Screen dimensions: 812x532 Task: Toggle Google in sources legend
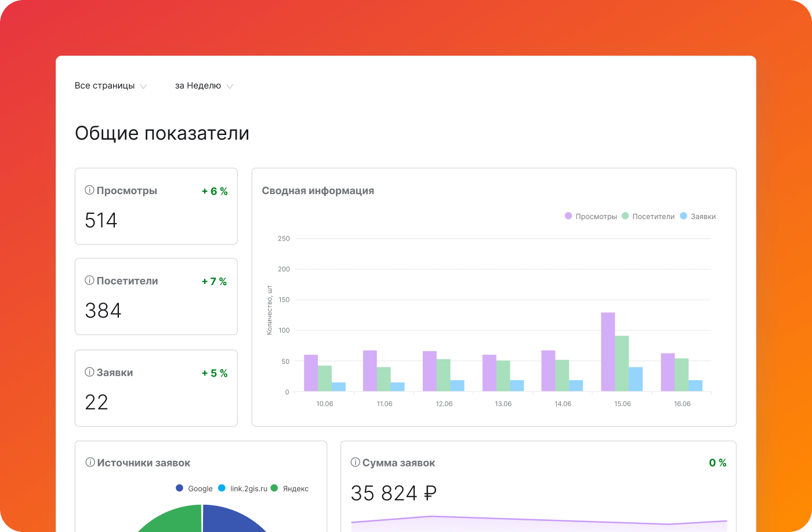point(194,489)
